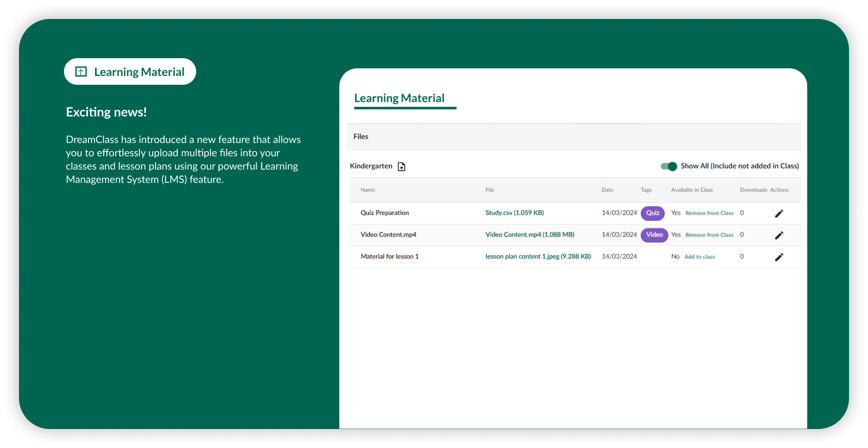868x448 pixels.
Task: Edit the Material for lesson 1 row pencil
Action: [x=779, y=256]
